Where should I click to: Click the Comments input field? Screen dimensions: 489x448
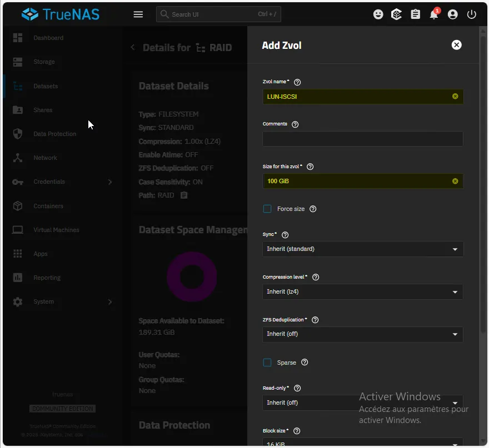coord(362,139)
